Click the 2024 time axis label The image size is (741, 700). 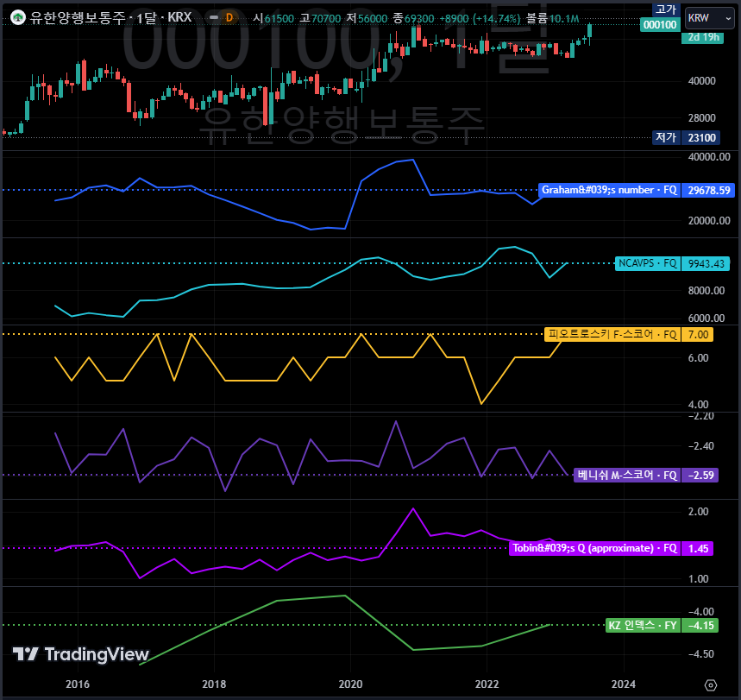click(x=624, y=684)
